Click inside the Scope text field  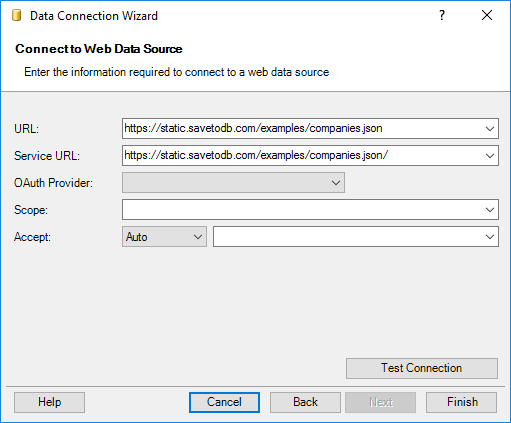302,210
